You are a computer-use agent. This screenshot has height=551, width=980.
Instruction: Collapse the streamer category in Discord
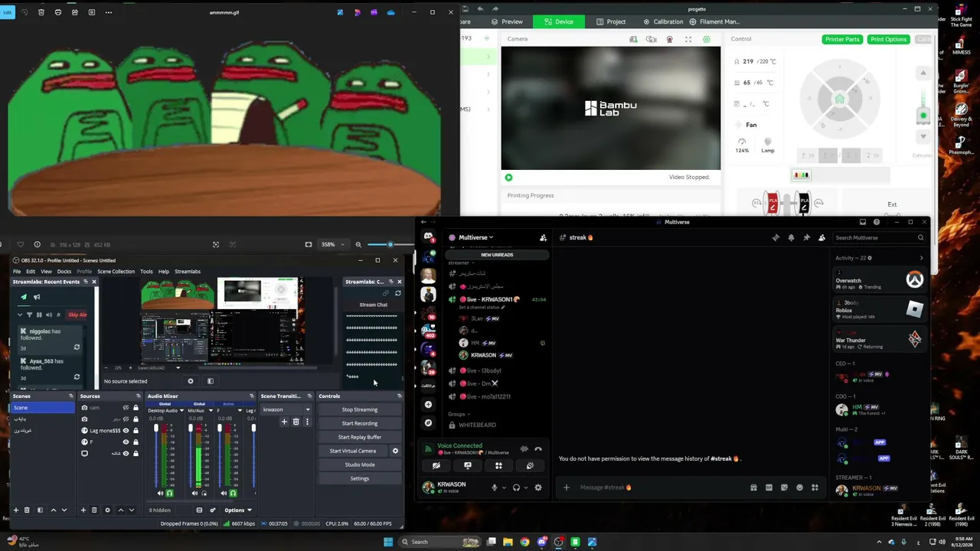click(x=460, y=263)
